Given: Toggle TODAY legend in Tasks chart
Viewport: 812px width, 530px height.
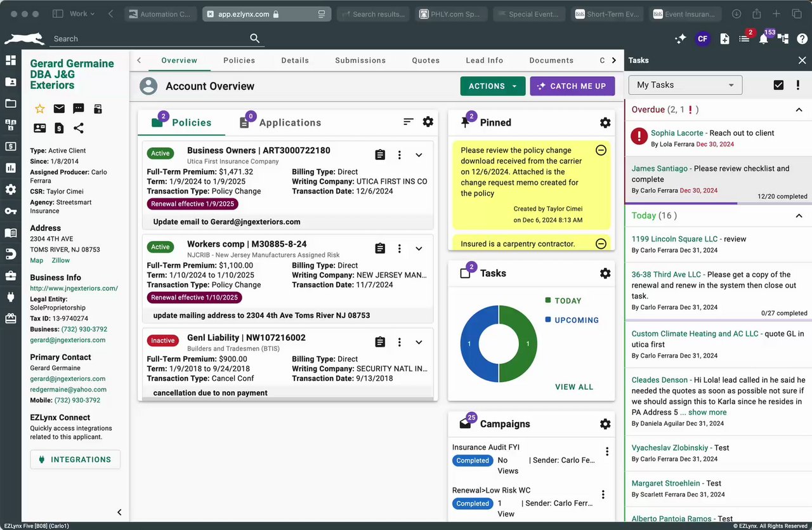Looking at the screenshot, I should point(563,301).
